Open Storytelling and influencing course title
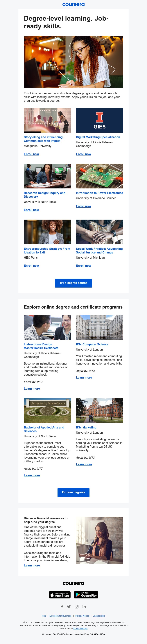This screenshot has width=147, height=644. coord(44,139)
